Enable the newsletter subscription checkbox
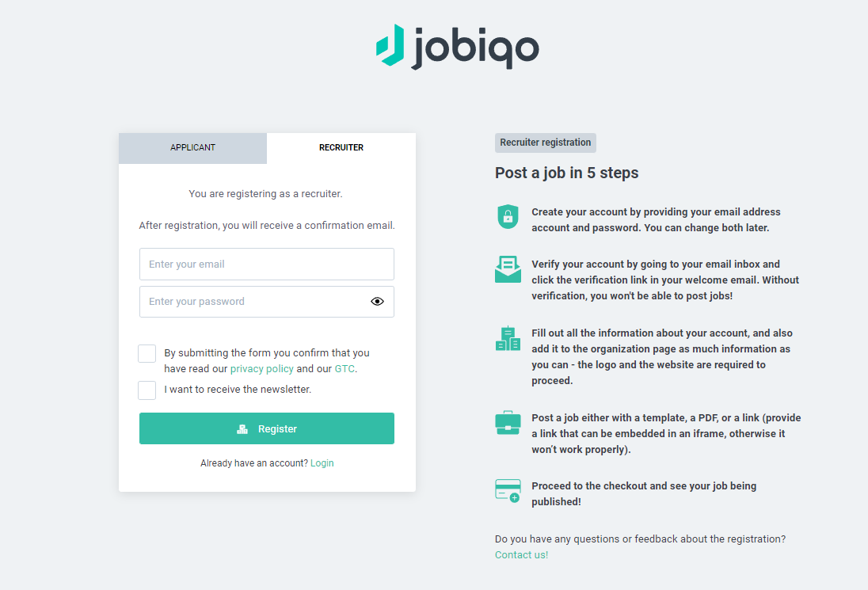The image size is (868, 590). point(147,390)
